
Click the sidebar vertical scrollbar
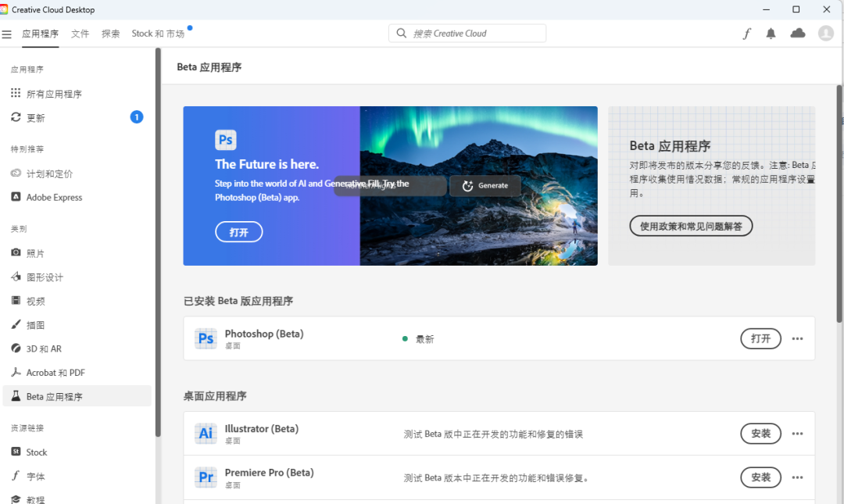pos(158,242)
